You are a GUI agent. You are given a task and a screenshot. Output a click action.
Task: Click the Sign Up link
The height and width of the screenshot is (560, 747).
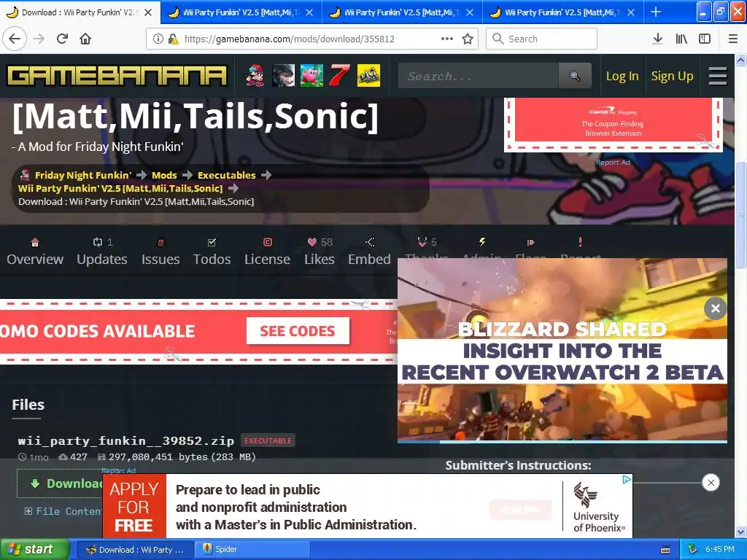point(672,76)
